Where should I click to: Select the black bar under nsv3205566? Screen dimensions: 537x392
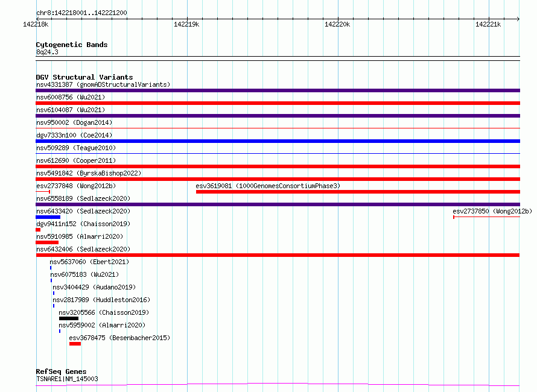click(69, 319)
